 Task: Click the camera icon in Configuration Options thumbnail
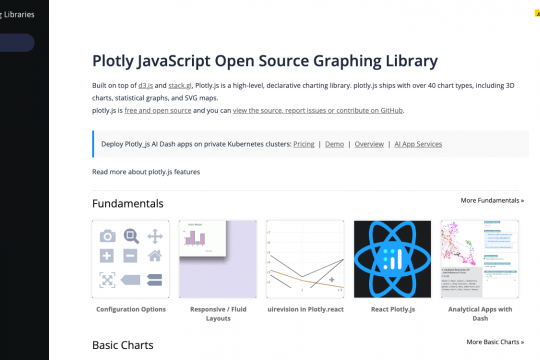107,236
